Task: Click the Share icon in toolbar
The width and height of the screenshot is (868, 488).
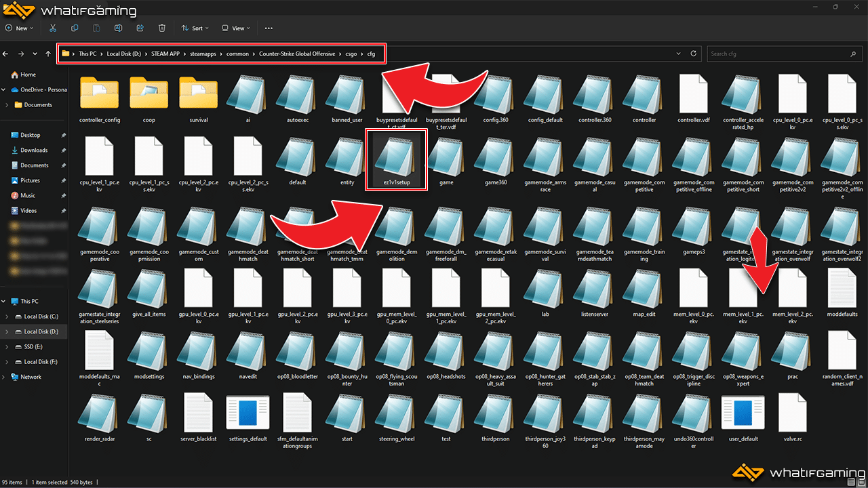Action: pyautogui.click(x=140, y=28)
